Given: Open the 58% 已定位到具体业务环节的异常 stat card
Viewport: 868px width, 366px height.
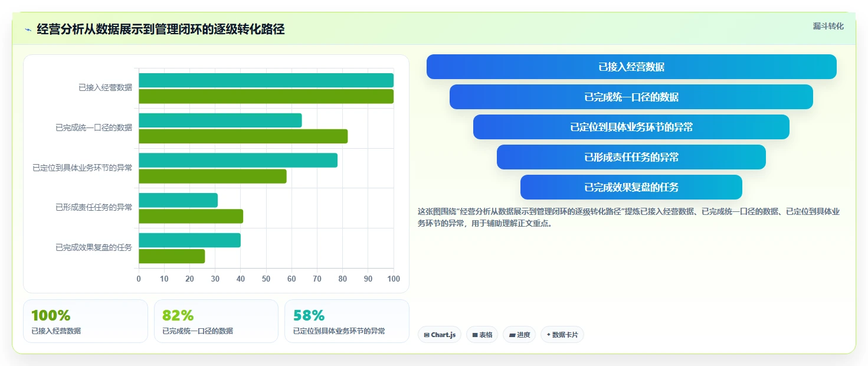Looking at the screenshot, I should tap(347, 321).
